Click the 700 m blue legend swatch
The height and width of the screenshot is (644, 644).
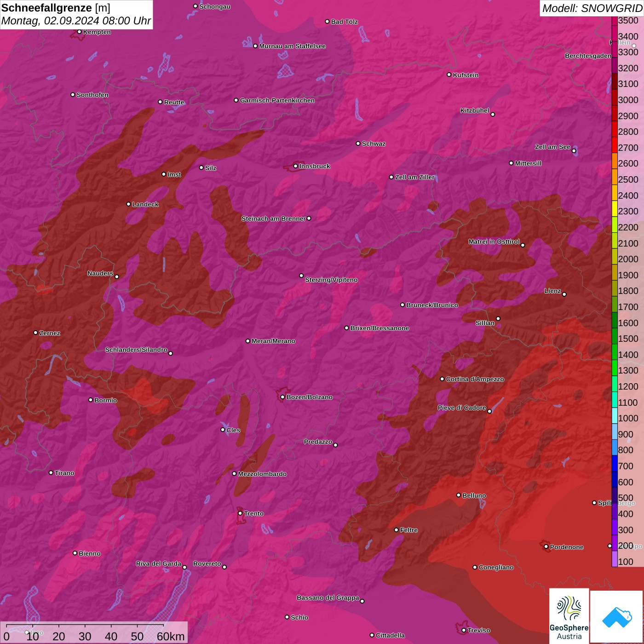pyautogui.click(x=615, y=464)
